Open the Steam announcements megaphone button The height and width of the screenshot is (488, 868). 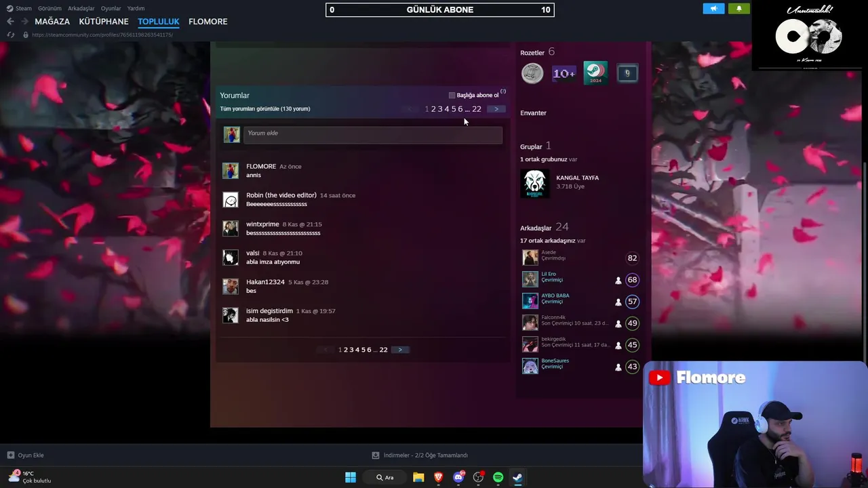click(713, 8)
